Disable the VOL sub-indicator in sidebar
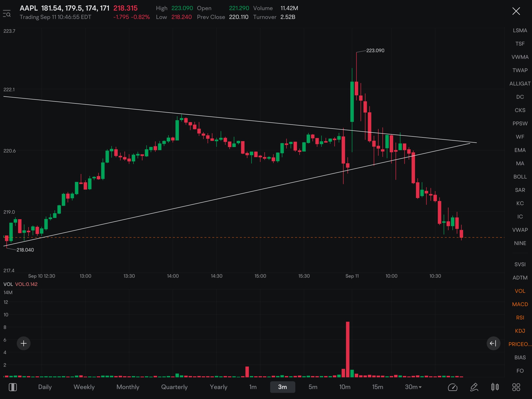The image size is (532, 399). coord(520,291)
